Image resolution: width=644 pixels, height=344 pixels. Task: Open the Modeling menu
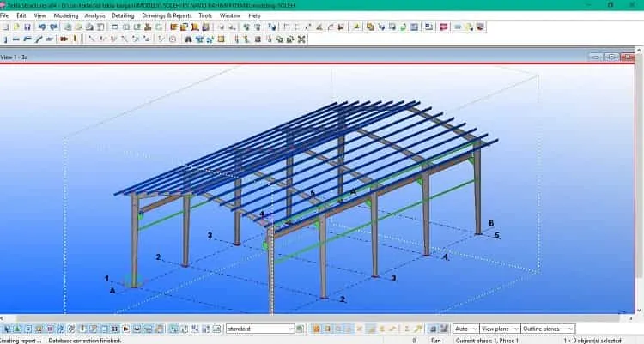(x=66, y=15)
